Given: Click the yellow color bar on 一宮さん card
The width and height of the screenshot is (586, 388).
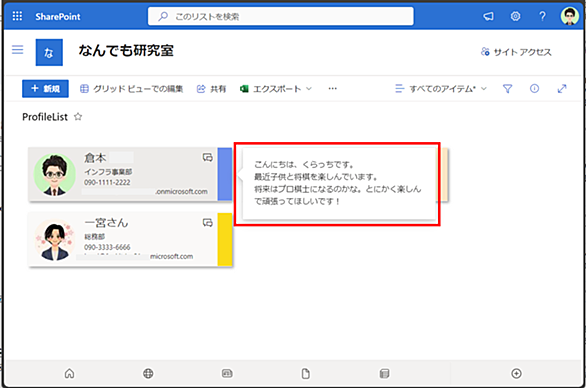Looking at the screenshot, I should 225,239.
